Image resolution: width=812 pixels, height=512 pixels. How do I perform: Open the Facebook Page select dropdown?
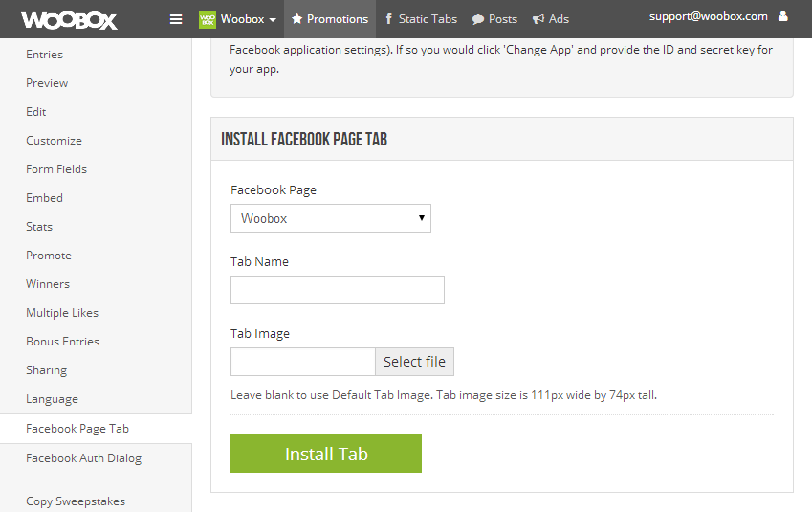(x=330, y=218)
